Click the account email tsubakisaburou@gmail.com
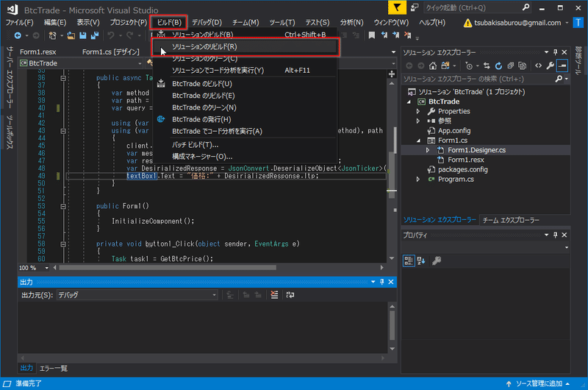 tap(517, 23)
